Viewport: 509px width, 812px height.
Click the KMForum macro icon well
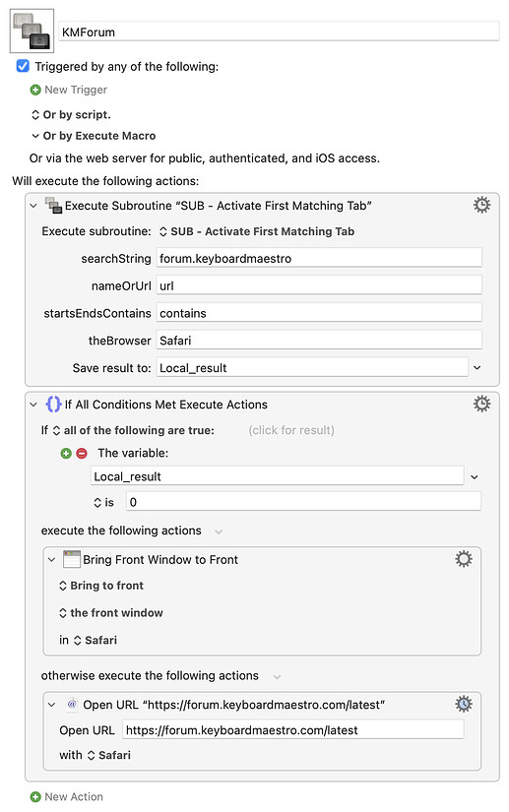32,31
